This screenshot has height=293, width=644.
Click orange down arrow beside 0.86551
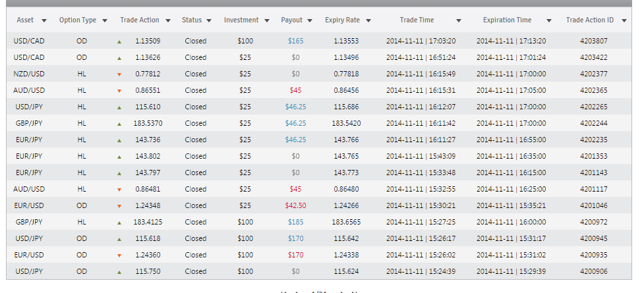click(x=119, y=91)
